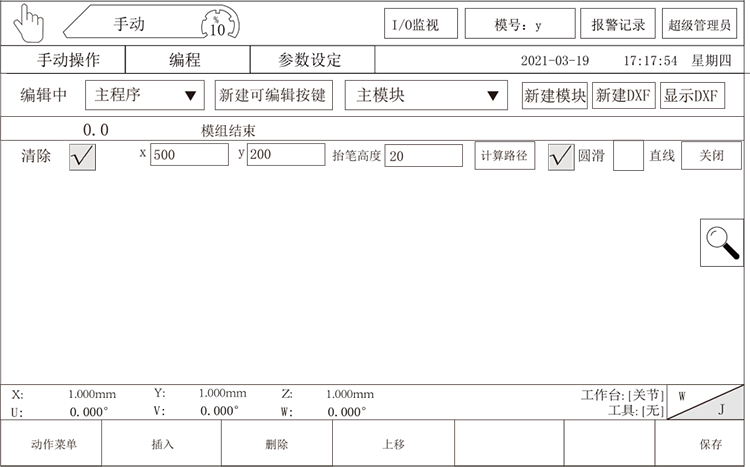View the 报警记录 alarm log

tap(618, 24)
